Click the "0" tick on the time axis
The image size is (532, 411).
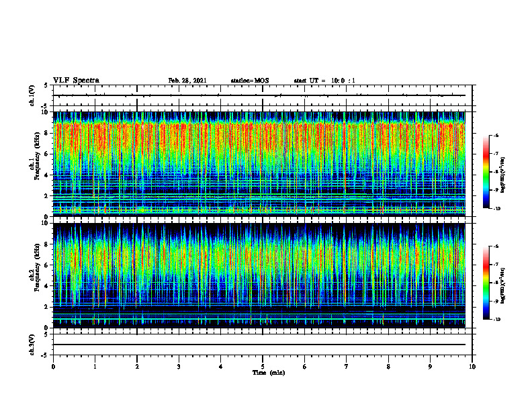[53, 367]
